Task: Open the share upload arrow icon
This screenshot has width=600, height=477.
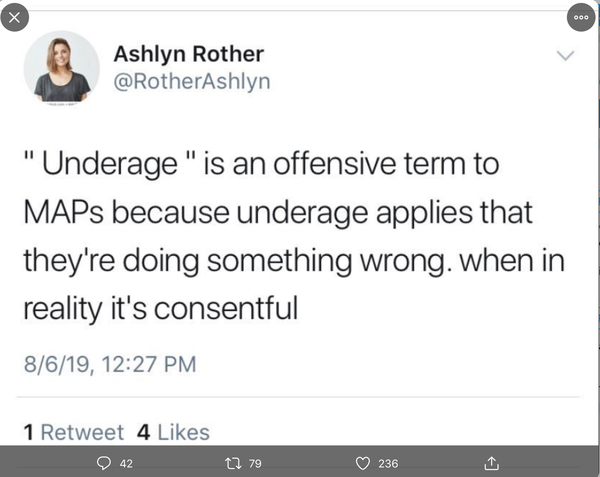Action: pos(491,463)
